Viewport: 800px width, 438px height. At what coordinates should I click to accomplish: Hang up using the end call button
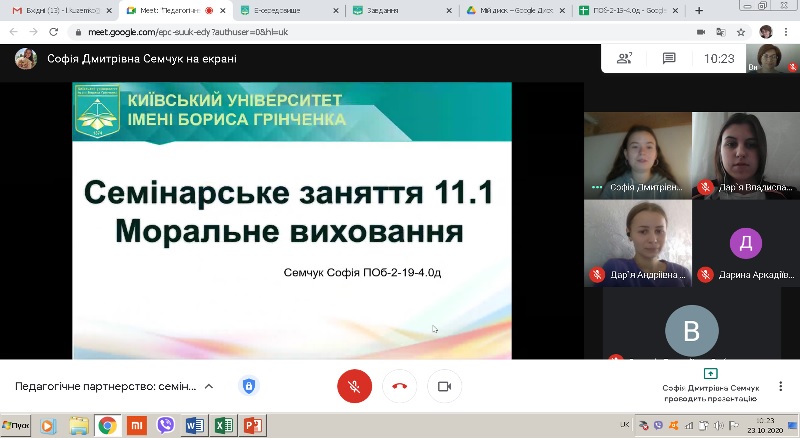pyautogui.click(x=399, y=386)
